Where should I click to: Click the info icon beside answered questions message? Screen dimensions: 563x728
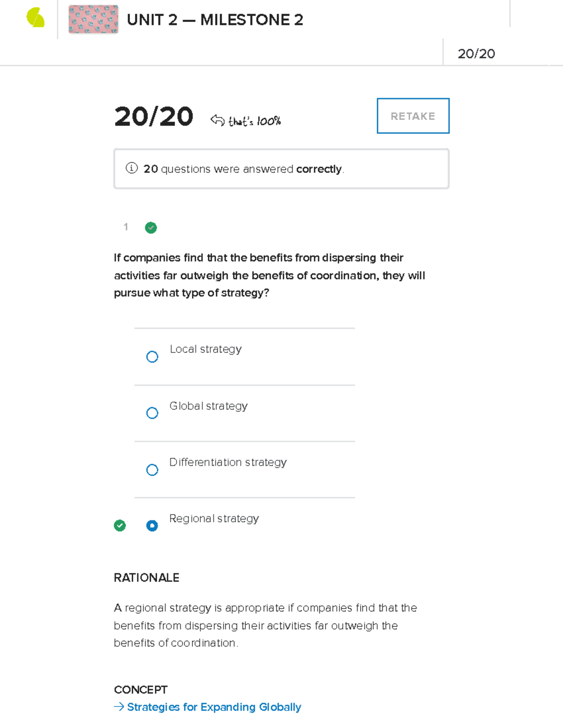tap(131, 169)
